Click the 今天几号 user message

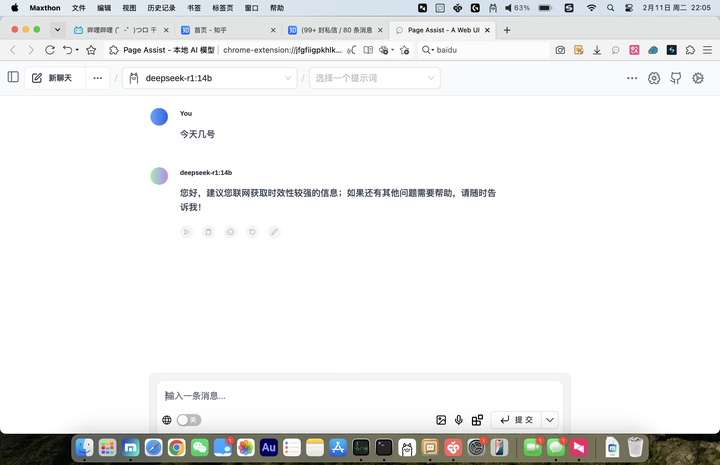(197, 134)
